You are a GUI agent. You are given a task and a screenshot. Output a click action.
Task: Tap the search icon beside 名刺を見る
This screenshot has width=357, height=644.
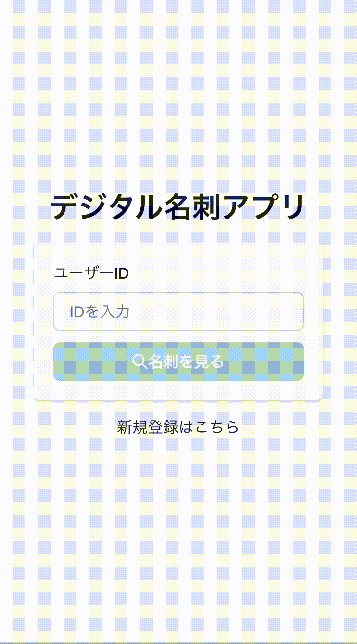pyautogui.click(x=139, y=361)
